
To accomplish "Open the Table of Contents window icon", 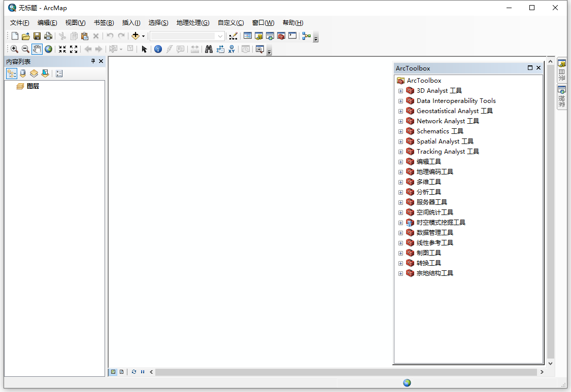I will coord(248,35).
